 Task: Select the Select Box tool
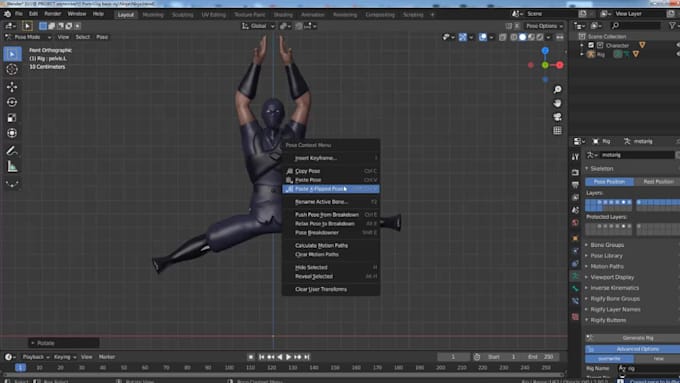click(12, 54)
